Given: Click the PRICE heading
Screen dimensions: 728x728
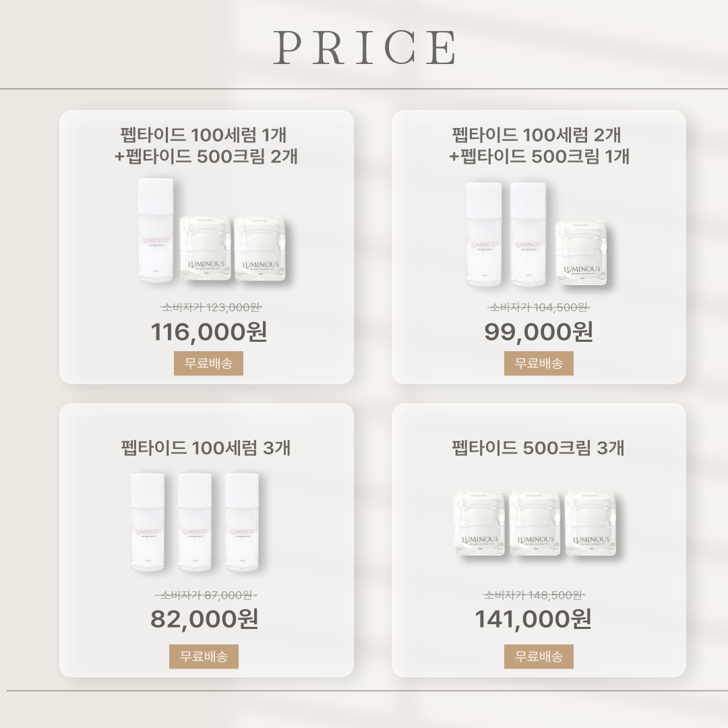Looking at the screenshot, I should click(x=365, y=47).
